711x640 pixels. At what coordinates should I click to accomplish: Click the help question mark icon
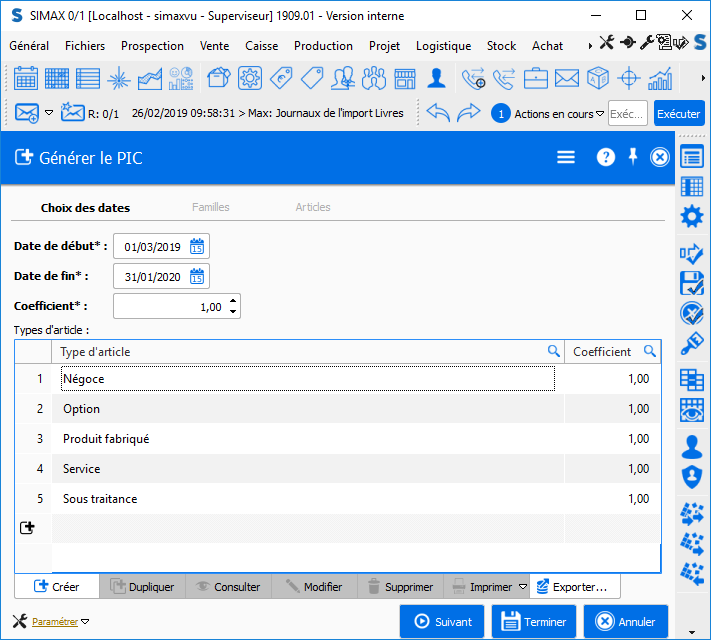coord(605,157)
